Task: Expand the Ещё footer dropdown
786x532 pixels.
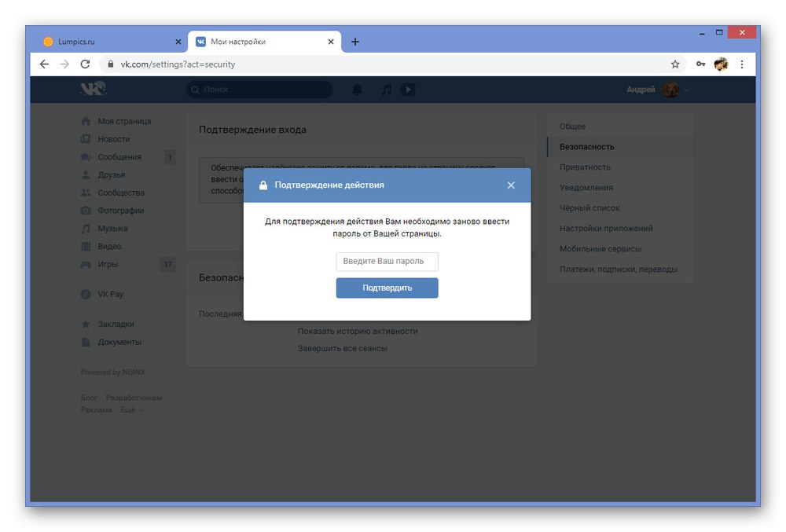Action: [131, 410]
